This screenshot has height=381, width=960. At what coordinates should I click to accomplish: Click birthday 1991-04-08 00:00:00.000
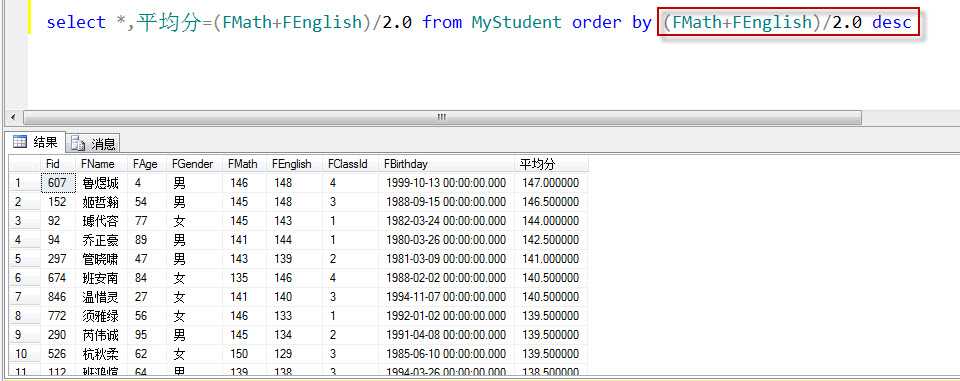pyautogui.click(x=447, y=334)
